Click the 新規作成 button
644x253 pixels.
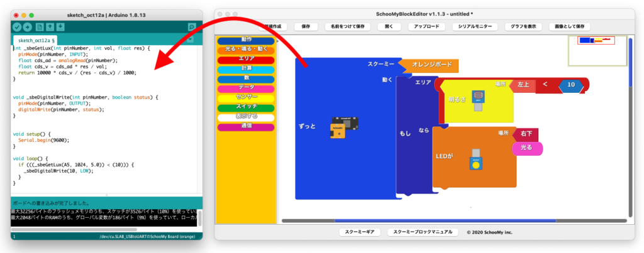pyautogui.click(x=273, y=26)
